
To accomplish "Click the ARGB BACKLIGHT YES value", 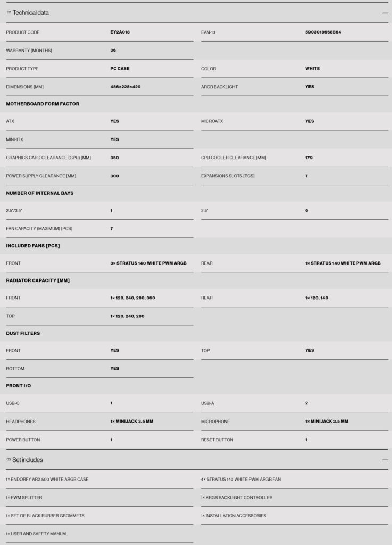I will pos(307,87).
